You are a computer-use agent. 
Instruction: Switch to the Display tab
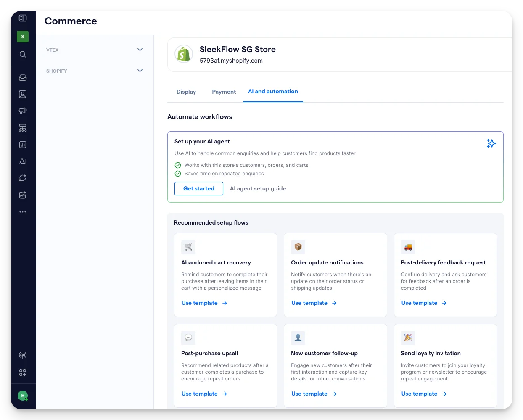tap(186, 92)
